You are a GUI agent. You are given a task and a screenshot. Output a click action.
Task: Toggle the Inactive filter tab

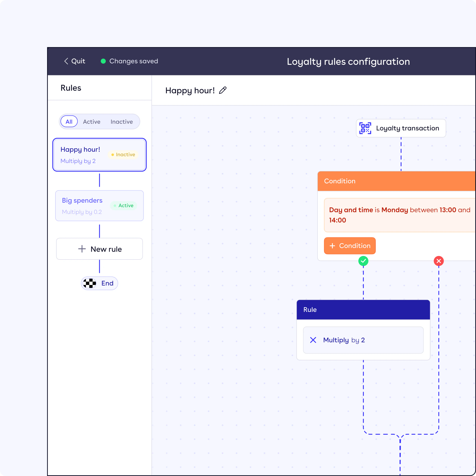121,122
